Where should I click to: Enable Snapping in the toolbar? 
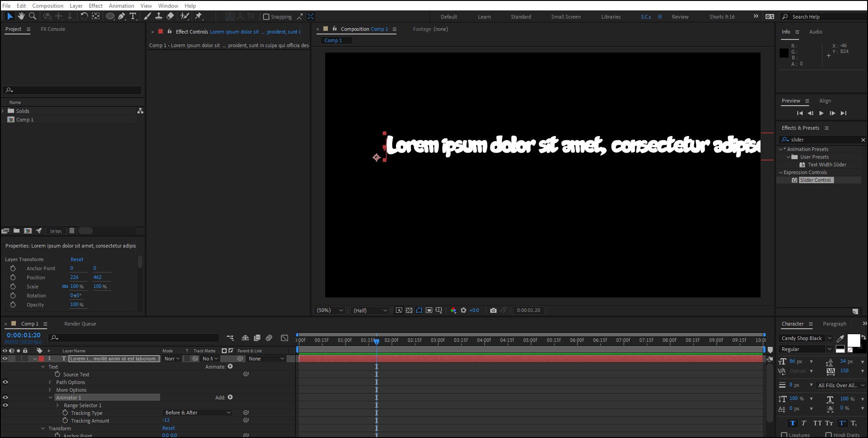pos(266,17)
